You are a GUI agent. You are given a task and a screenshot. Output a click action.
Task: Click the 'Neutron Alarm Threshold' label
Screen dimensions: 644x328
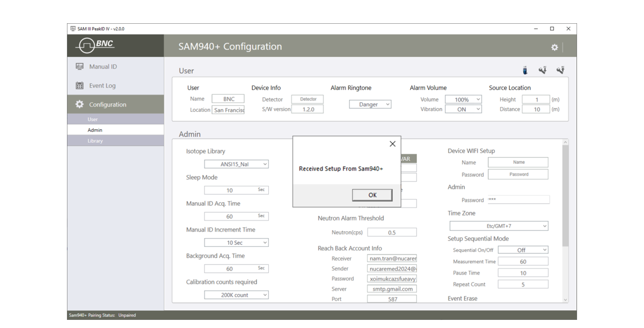351,218
